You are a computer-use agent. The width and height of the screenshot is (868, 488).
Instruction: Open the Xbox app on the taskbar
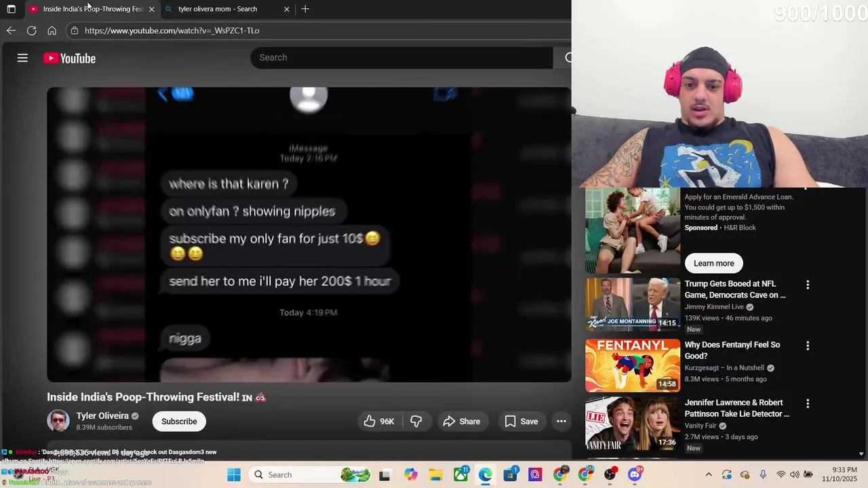[460, 474]
